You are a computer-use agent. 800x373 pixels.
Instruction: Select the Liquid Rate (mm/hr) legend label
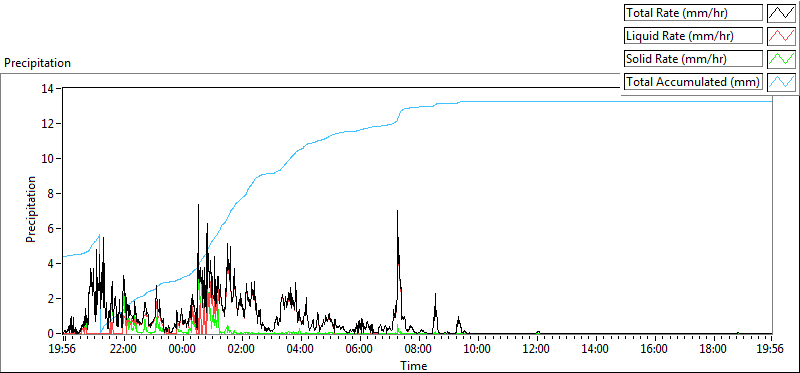tap(693, 36)
